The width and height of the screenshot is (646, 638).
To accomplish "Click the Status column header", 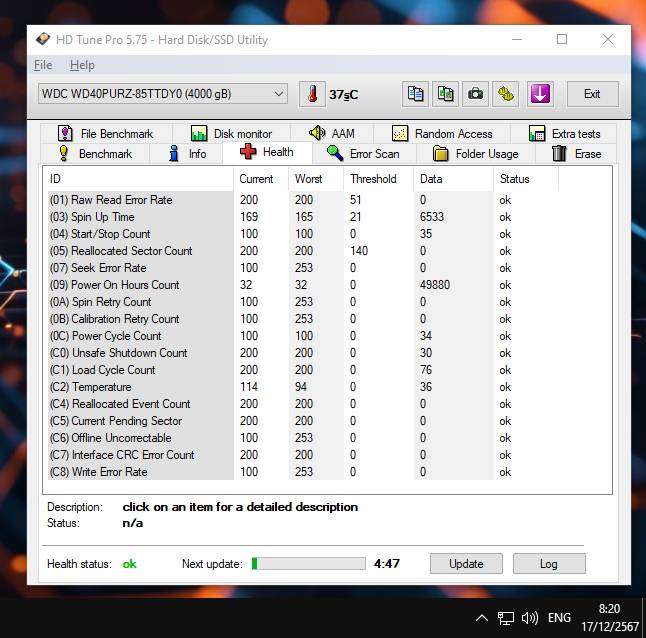I will [x=526, y=179].
